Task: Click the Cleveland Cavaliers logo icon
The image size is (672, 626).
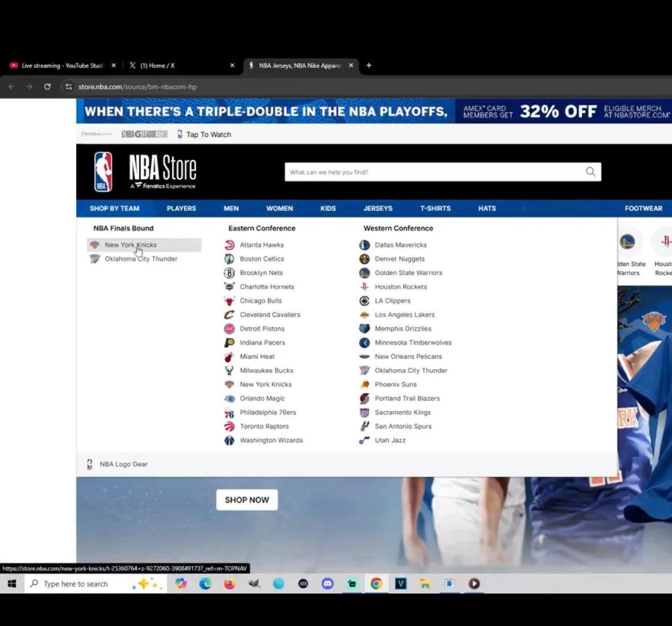Action: (x=230, y=315)
